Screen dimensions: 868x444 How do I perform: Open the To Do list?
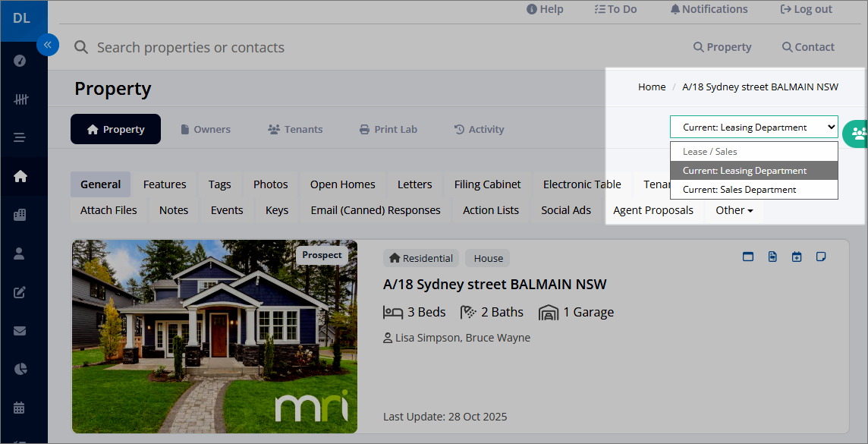pos(615,9)
